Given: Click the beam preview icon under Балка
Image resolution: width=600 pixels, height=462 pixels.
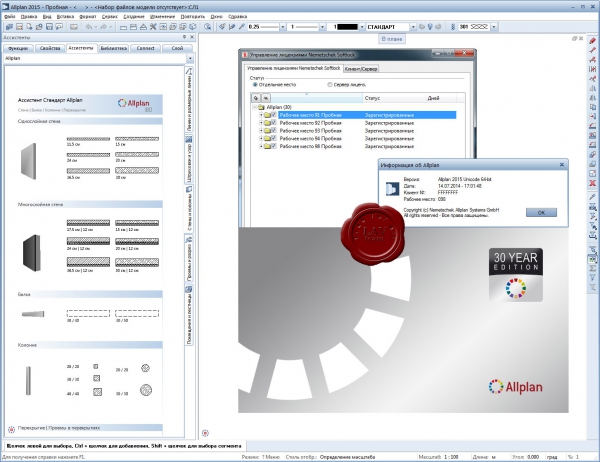Looking at the screenshot, I should tap(33, 314).
